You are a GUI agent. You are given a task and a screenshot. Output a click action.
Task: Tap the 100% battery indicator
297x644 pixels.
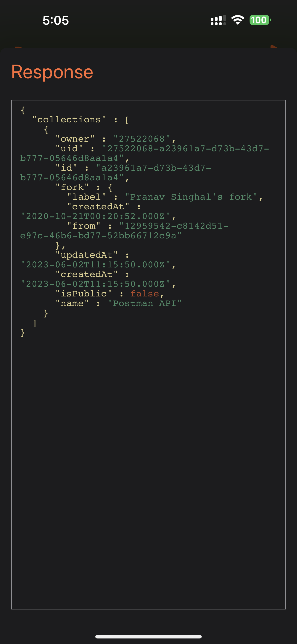tap(259, 20)
